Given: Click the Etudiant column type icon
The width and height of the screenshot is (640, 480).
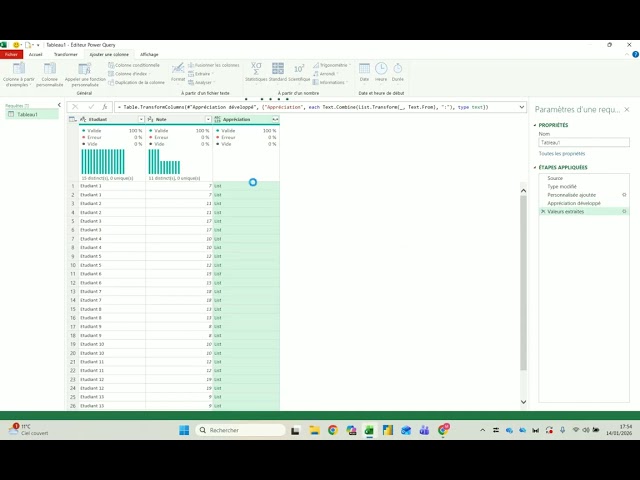Looking at the screenshot, I should pyautogui.click(x=83, y=119).
